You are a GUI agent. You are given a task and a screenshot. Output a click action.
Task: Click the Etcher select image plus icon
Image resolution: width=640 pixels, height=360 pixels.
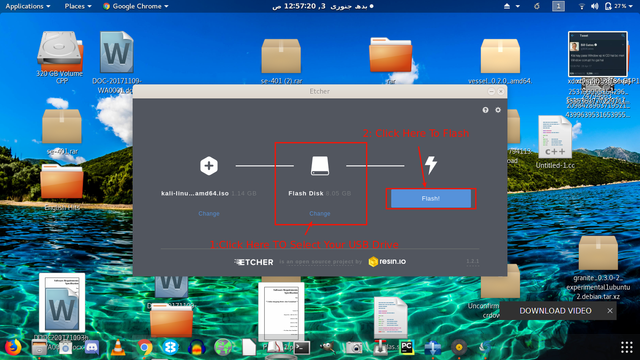click(209, 166)
